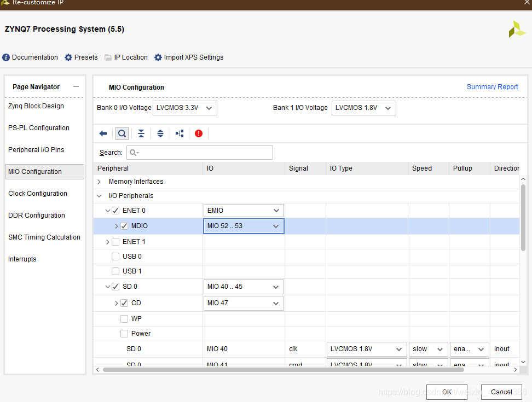Open IP Location folder option
Image resolution: width=532 pixels, height=402 pixels.
(126, 57)
